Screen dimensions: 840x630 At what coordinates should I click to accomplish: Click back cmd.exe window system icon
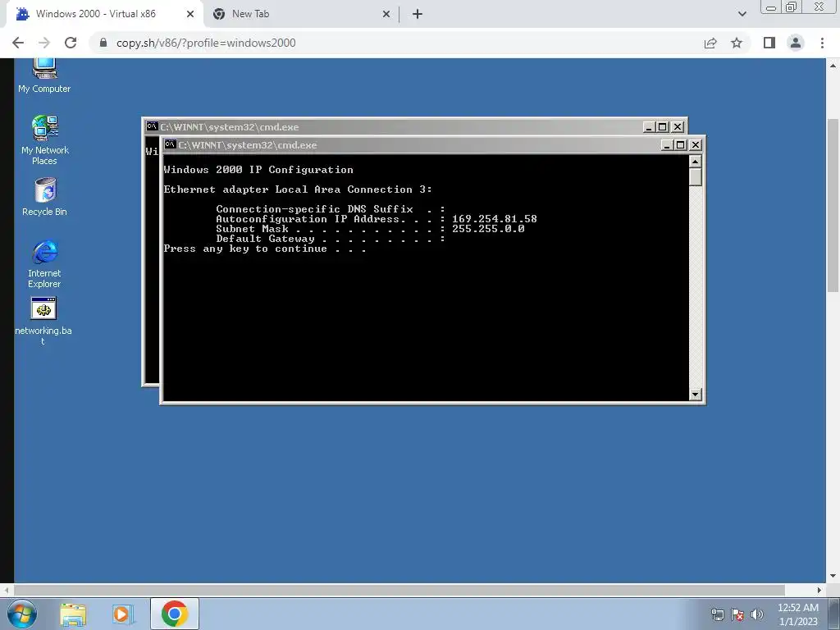click(152, 126)
